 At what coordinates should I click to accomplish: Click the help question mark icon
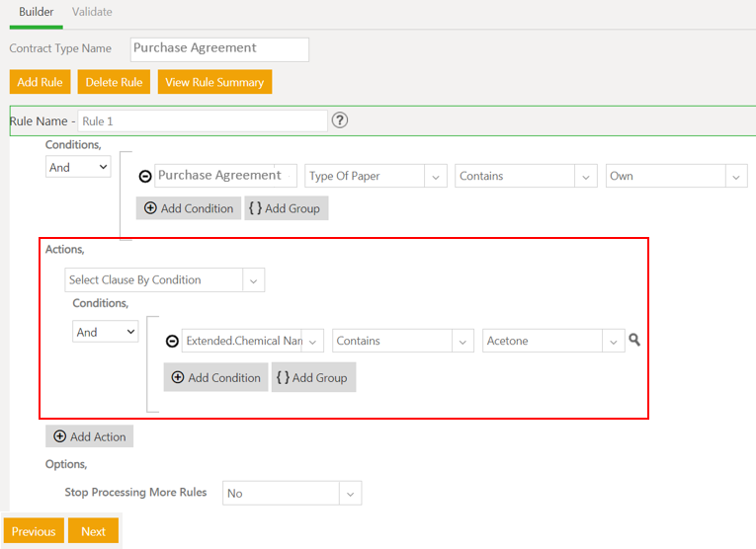click(x=340, y=120)
